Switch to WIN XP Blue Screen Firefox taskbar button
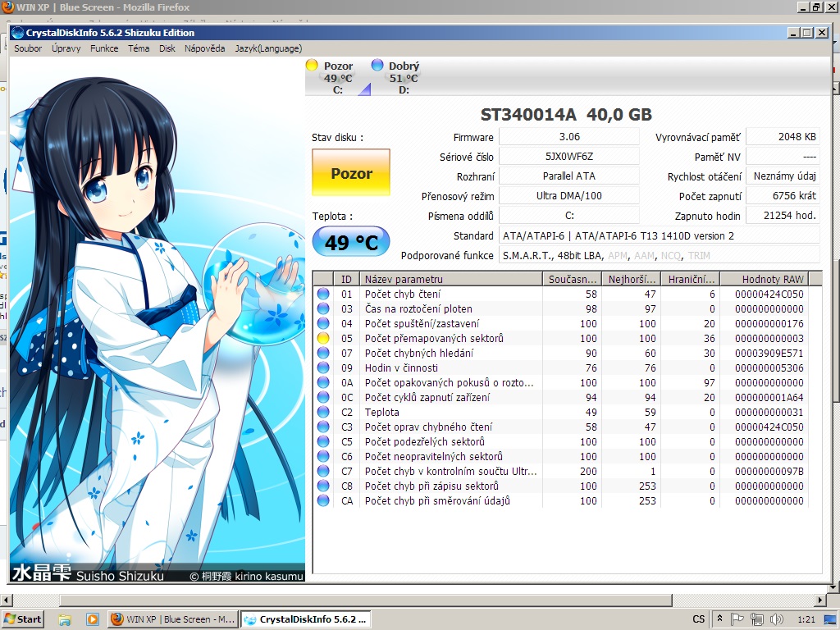The height and width of the screenshot is (630, 840). 173,619
